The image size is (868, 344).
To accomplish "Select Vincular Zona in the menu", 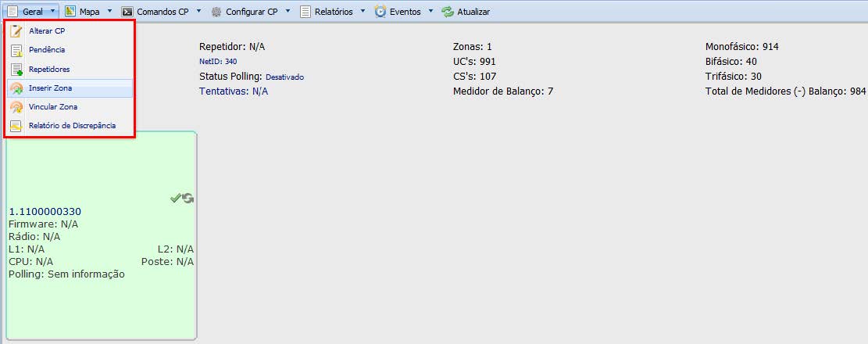I will pos(53,106).
